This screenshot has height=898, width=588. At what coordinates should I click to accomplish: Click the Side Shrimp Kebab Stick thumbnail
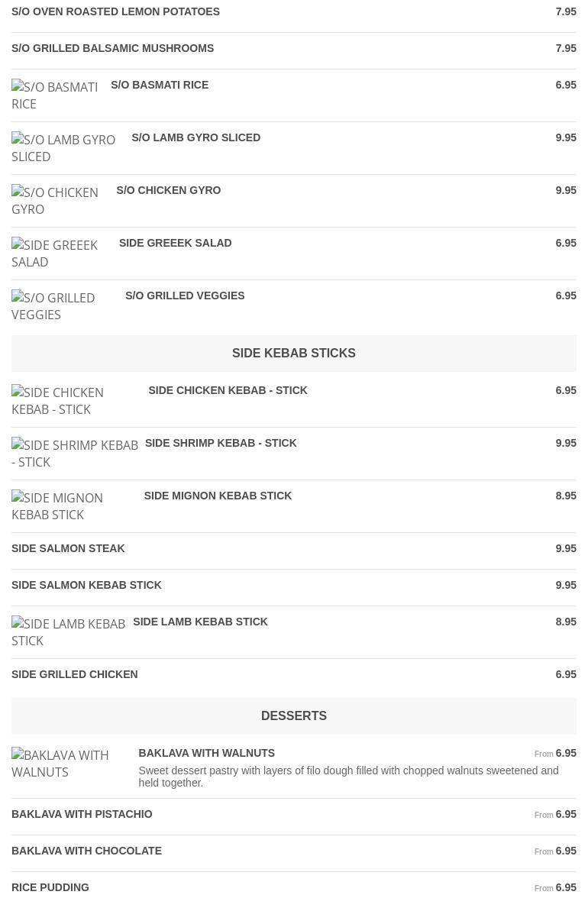[x=75, y=454]
